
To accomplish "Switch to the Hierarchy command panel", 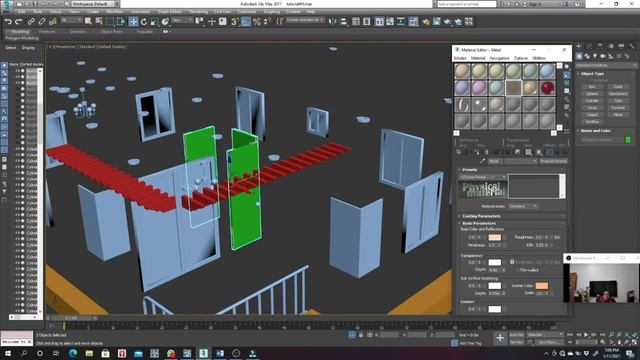I will (x=600, y=47).
